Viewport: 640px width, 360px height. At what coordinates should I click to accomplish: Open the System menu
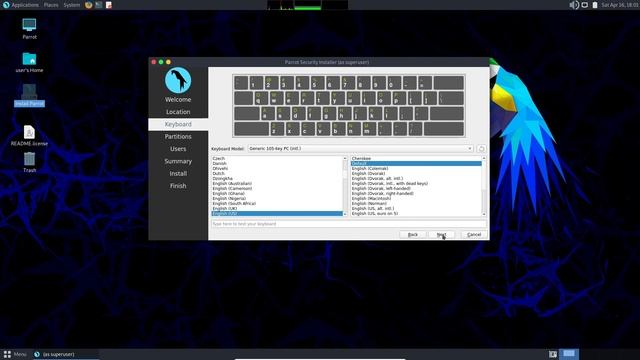pos(71,5)
